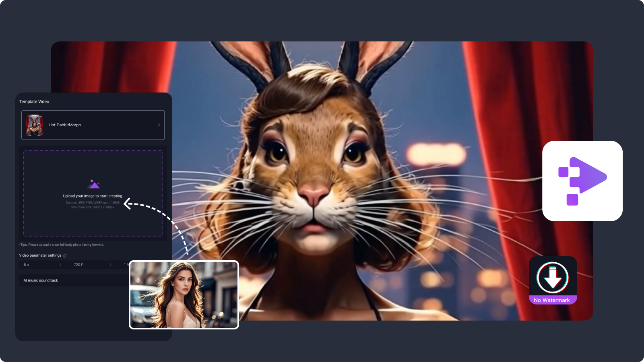
Task: Open the 5 s duration dropdown
Action: pos(40,265)
